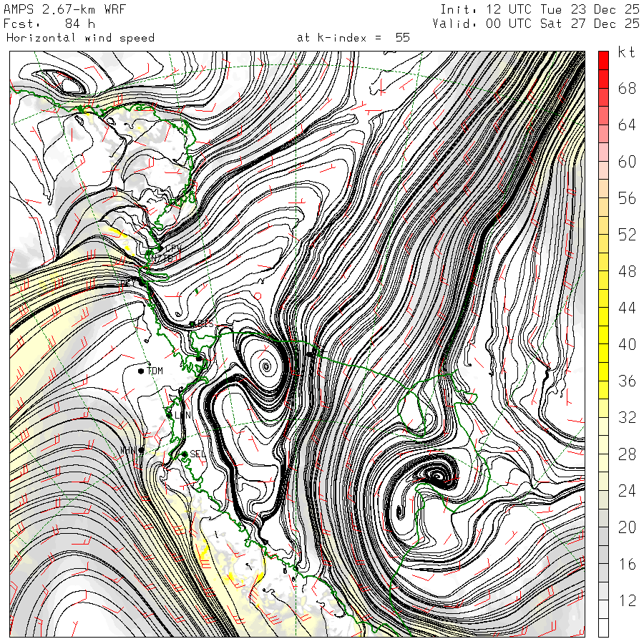Click the colorbar label "28"
This screenshot has height=644, width=644.
pos(627,454)
